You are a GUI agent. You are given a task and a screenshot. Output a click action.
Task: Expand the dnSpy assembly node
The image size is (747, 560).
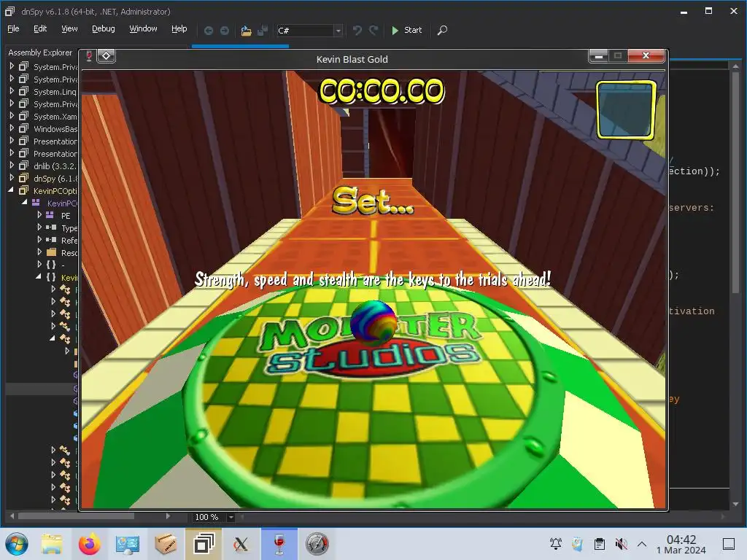tap(12, 178)
